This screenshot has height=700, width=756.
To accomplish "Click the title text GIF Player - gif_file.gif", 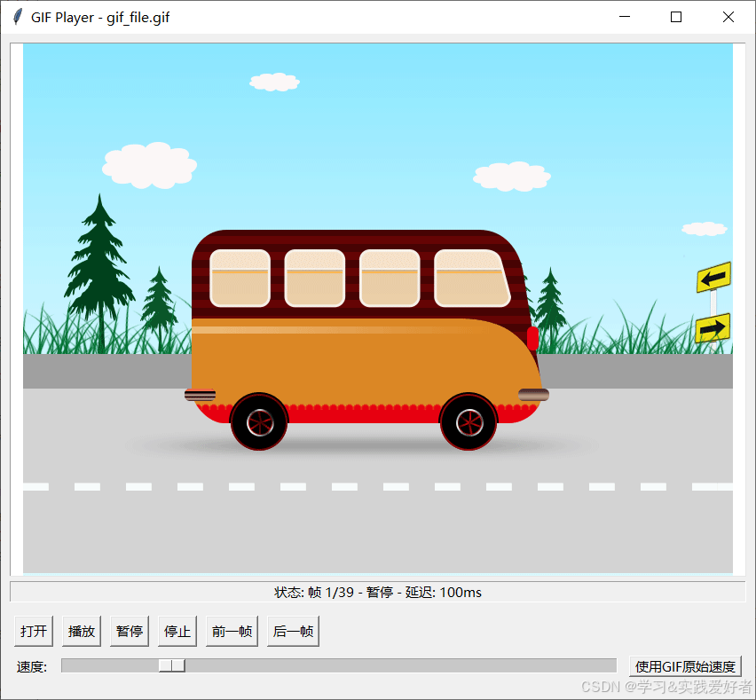I will click(100, 18).
